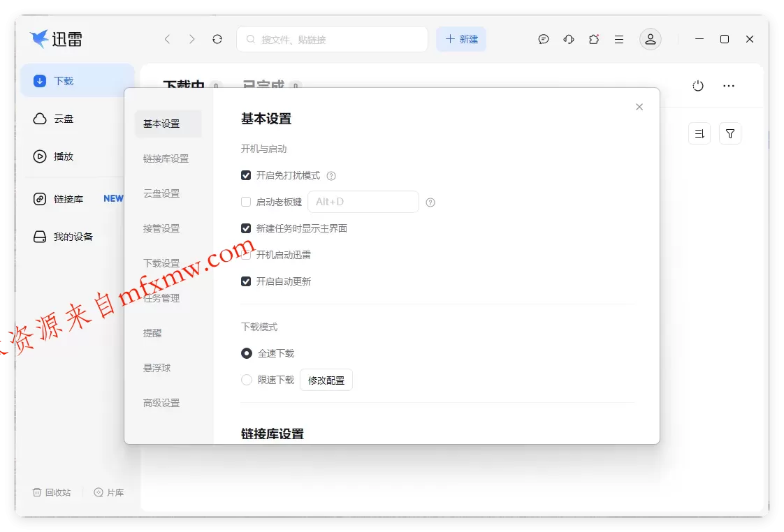Switch to 已完成 tab behind dialog
This screenshot has width=784, height=532.
tap(272, 84)
